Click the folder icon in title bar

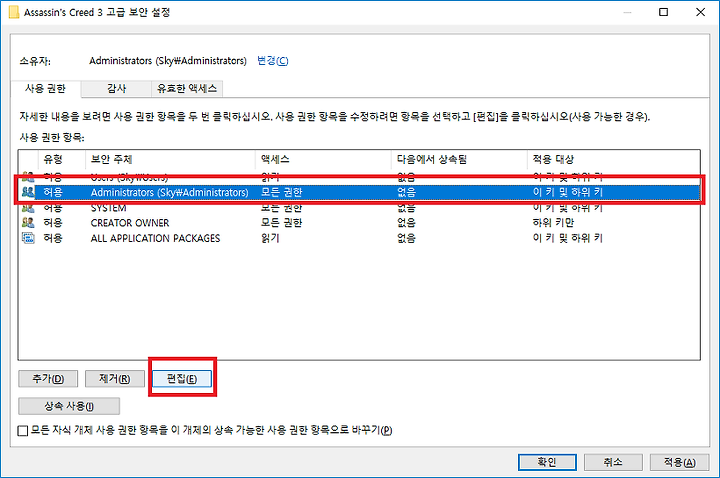pyautogui.click(x=14, y=12)
